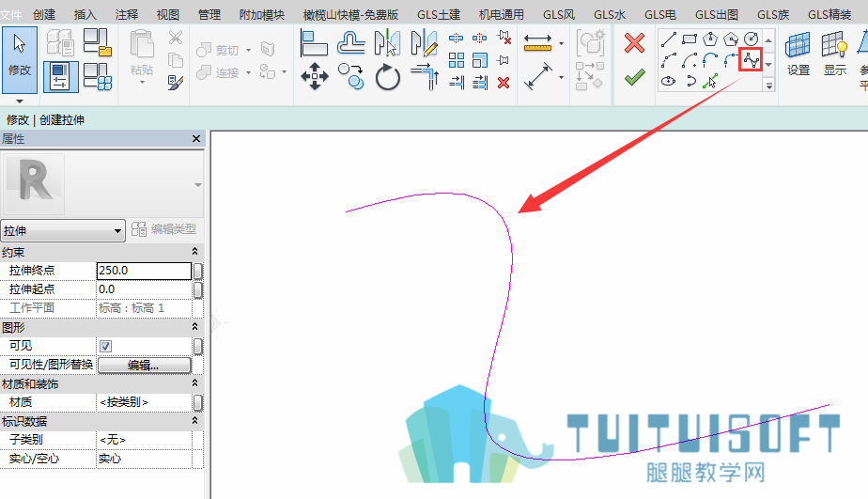
Task: Click the Cut scissors icon
Action: click(x=176, y=37)
